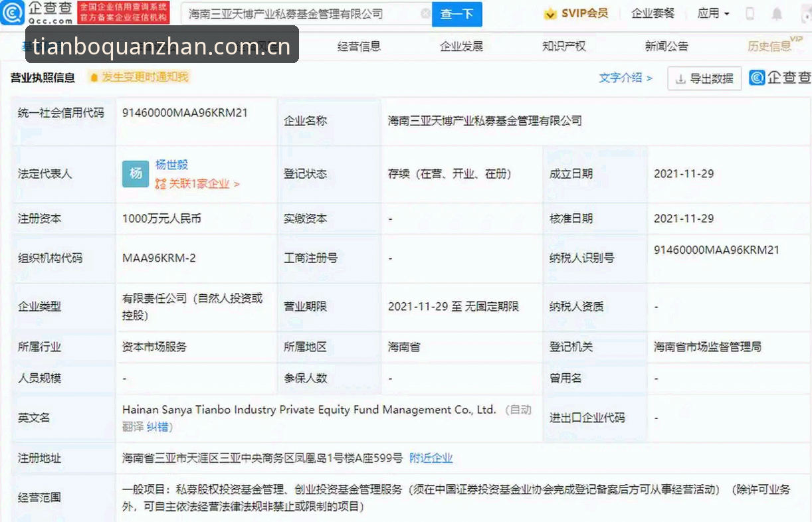Select business term 2021-11-29 至 无固定期限
The height and width of the screenshot is (522, 812).
453,307
